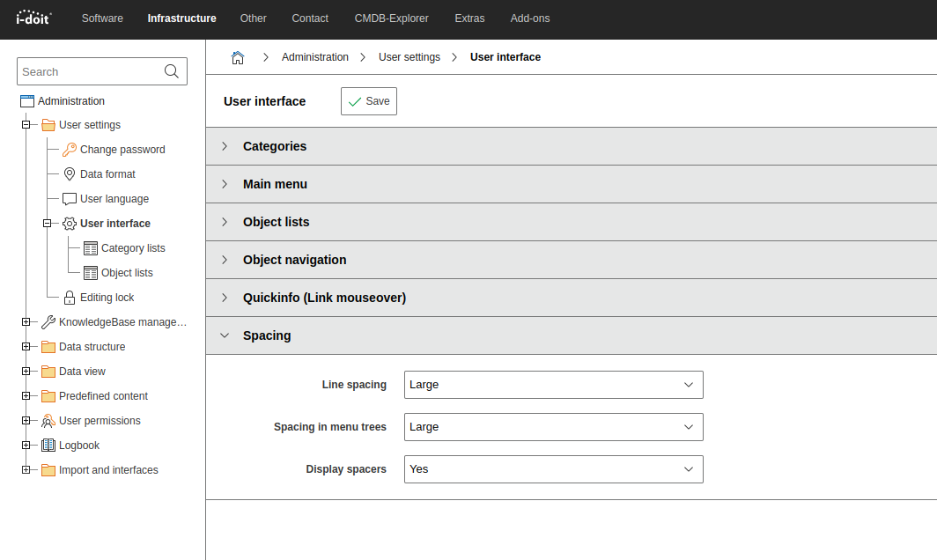The image size is (937, 560).
Task: Go to home via house icon
Action: (238, 57)
